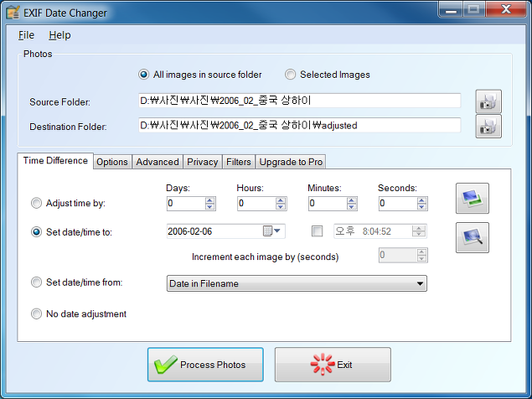The image size is (532, 399).
Task: Increase the Increment each image seconds spinner
Action: click(x=421, y=252)
